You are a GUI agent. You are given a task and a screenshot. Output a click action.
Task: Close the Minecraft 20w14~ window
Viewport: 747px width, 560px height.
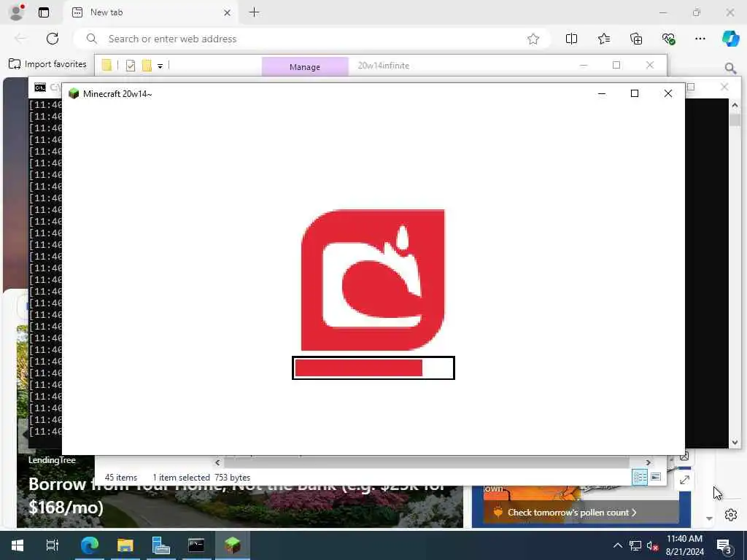coord(668,94)
